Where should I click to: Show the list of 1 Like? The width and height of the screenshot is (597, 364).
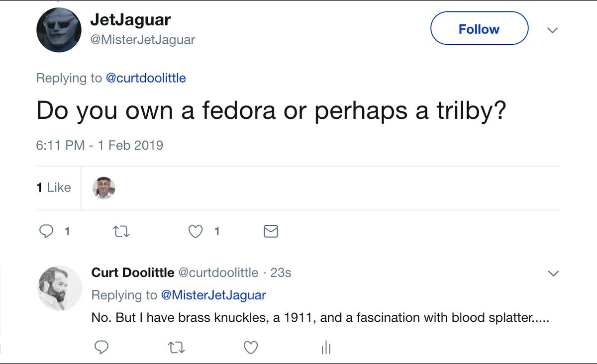54,187
